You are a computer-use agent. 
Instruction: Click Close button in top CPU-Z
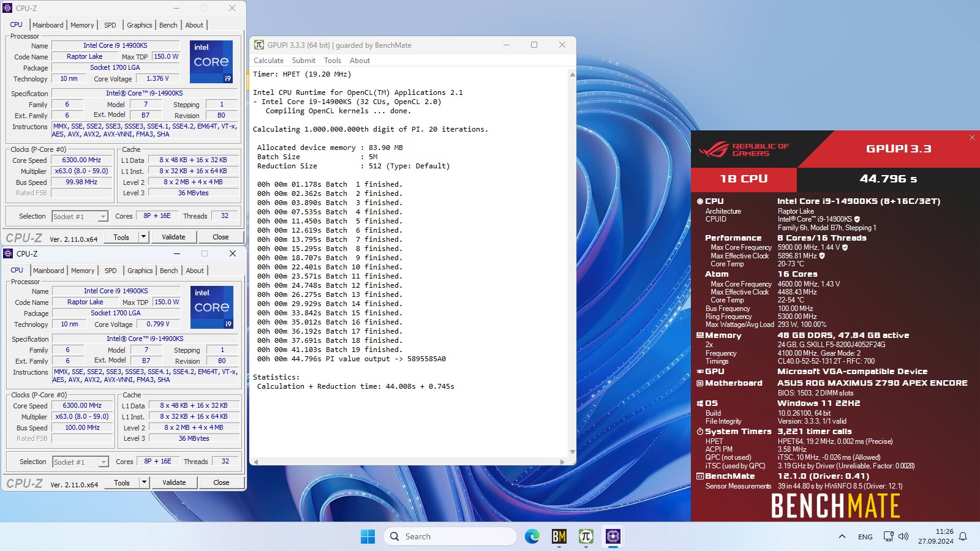tap(221, 237)
